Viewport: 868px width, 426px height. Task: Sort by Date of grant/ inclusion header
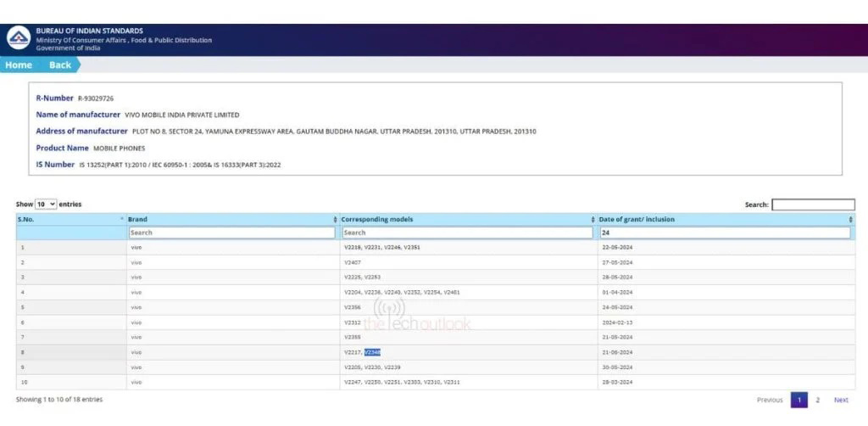[726, 220]
